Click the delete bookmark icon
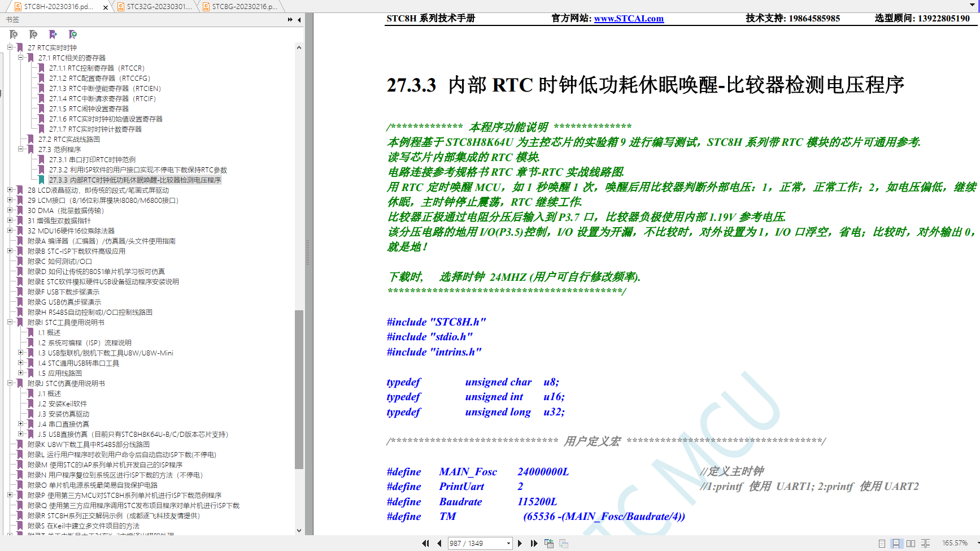 click(14, 34)
